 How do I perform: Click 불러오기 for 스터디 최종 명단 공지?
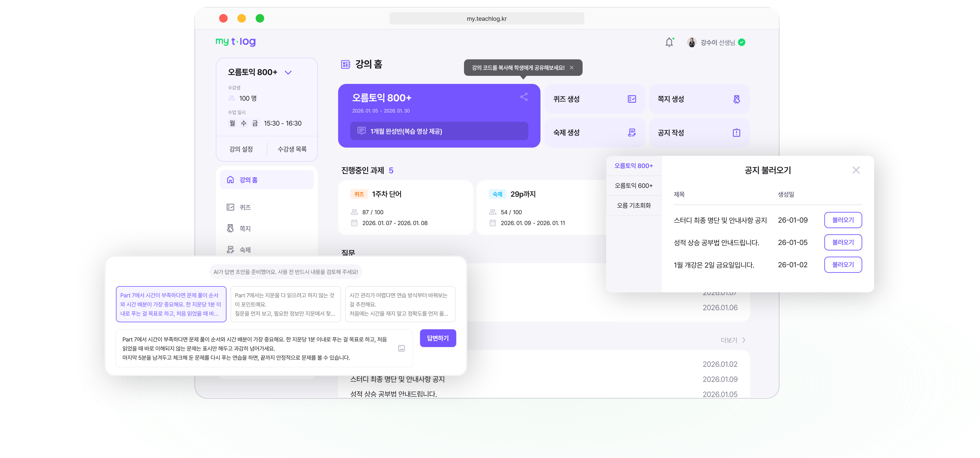843,220
